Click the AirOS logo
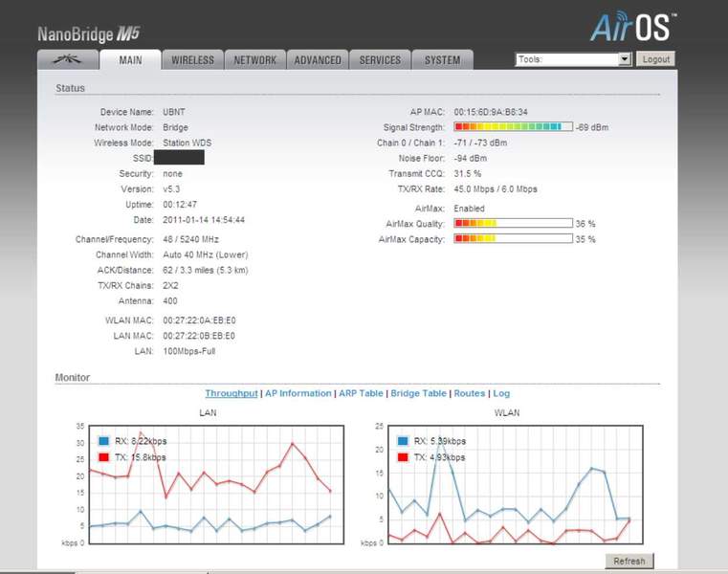 click(x=633, y=28)
